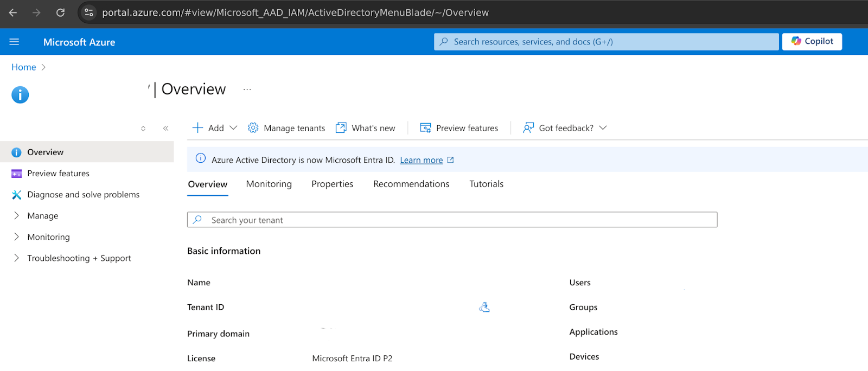Click the feedback person icon
868x371 pixels.
pyautogui.click(x=528, y=128)
